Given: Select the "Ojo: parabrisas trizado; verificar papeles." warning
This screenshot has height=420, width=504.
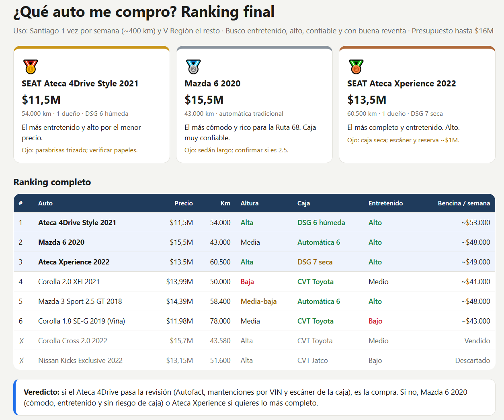Looking at the screenshot, I should (80, 150).
